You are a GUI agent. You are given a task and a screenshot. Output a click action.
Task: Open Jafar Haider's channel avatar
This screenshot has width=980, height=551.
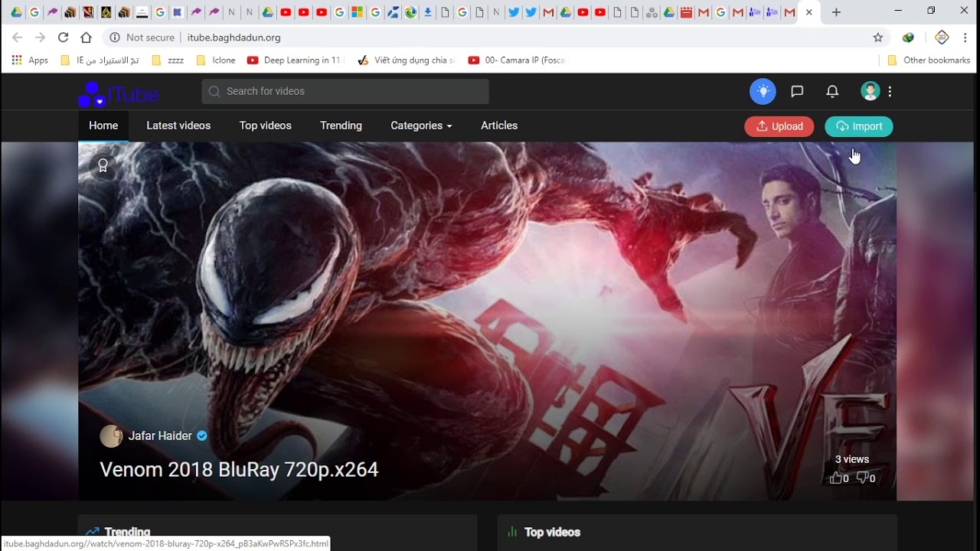click(111, 436)
